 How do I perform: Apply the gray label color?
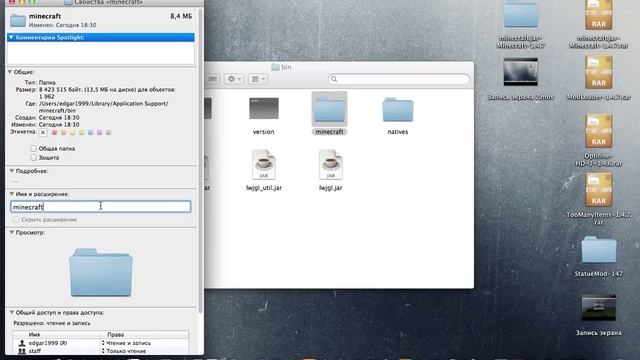click(x=108, y=133)
